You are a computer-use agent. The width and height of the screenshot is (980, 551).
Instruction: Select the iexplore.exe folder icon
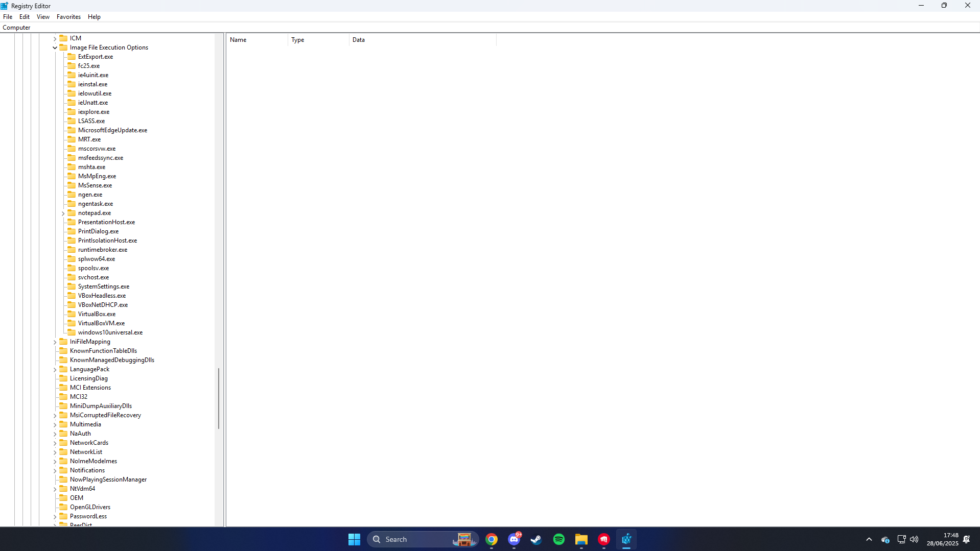[x=72, y=112]
